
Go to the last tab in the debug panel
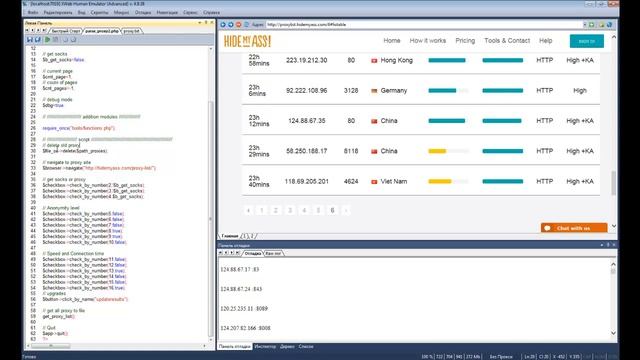pyautogui.click(x=238, y=253)
